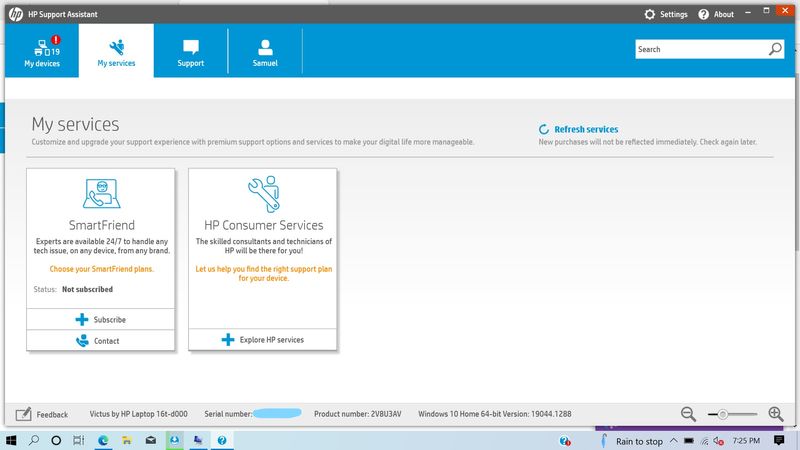Click the search magnifier icon

(x=774, y=49)
